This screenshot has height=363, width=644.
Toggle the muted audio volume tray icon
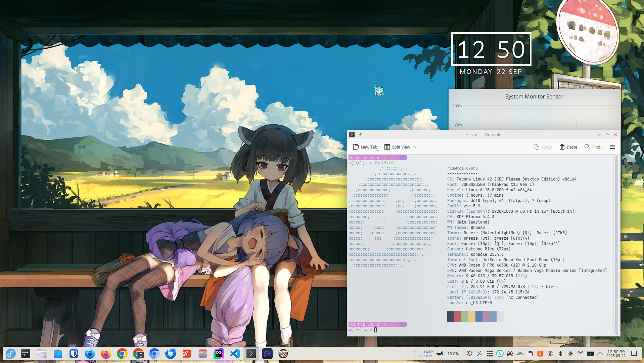coord(550,354)
